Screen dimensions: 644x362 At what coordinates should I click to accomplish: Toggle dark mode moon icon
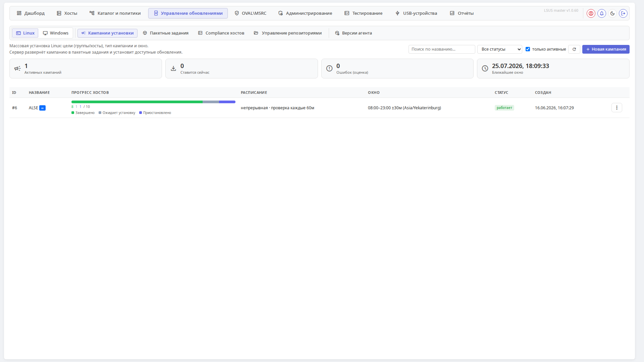[x=612, y=13]
